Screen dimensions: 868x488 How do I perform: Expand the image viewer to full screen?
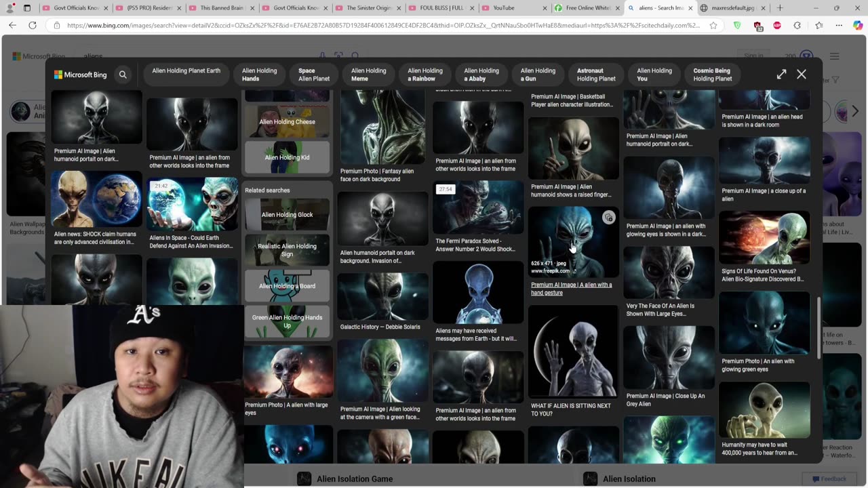coord(781,75)
